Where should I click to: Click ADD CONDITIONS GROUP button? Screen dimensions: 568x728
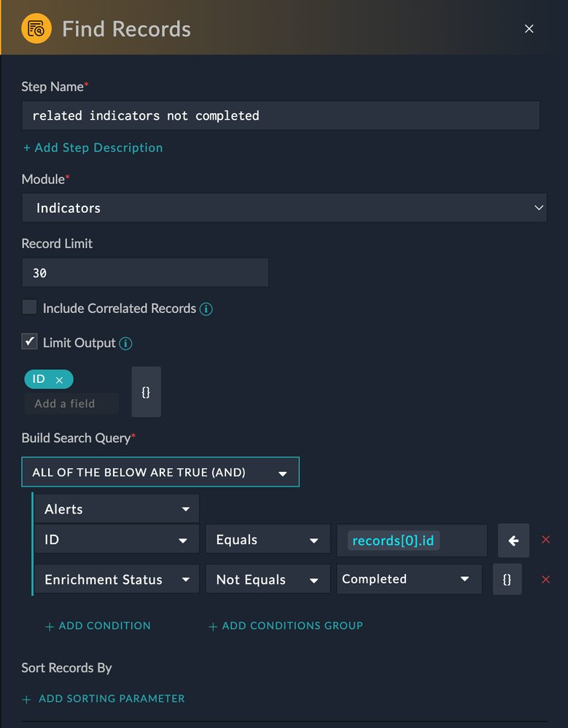pos(286,626)
